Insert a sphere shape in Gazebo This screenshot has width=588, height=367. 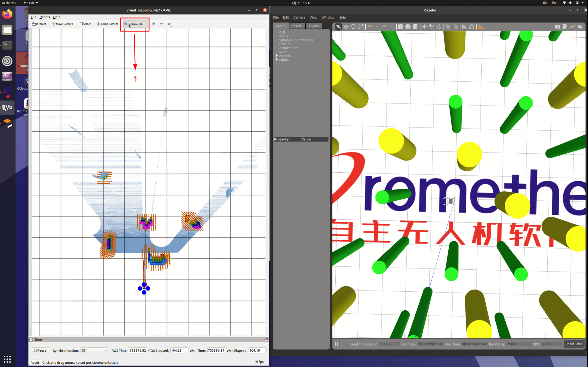point(408,27)
